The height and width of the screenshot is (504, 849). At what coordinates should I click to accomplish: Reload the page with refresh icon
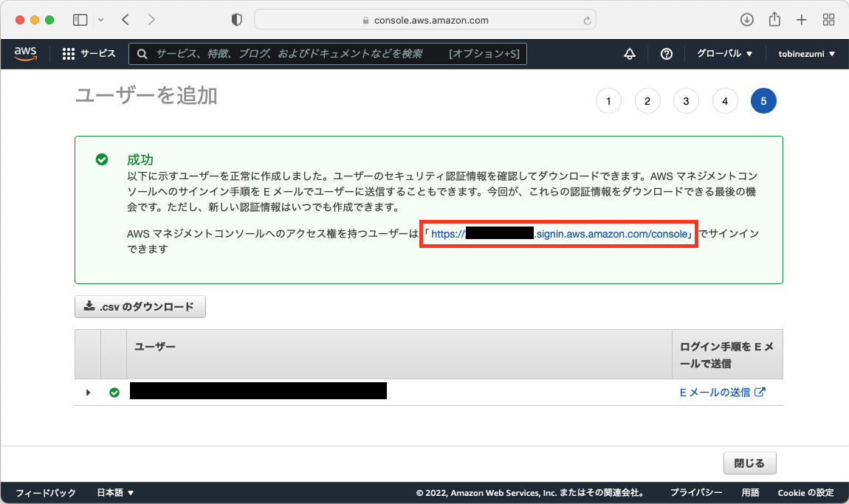click(587, 21)
